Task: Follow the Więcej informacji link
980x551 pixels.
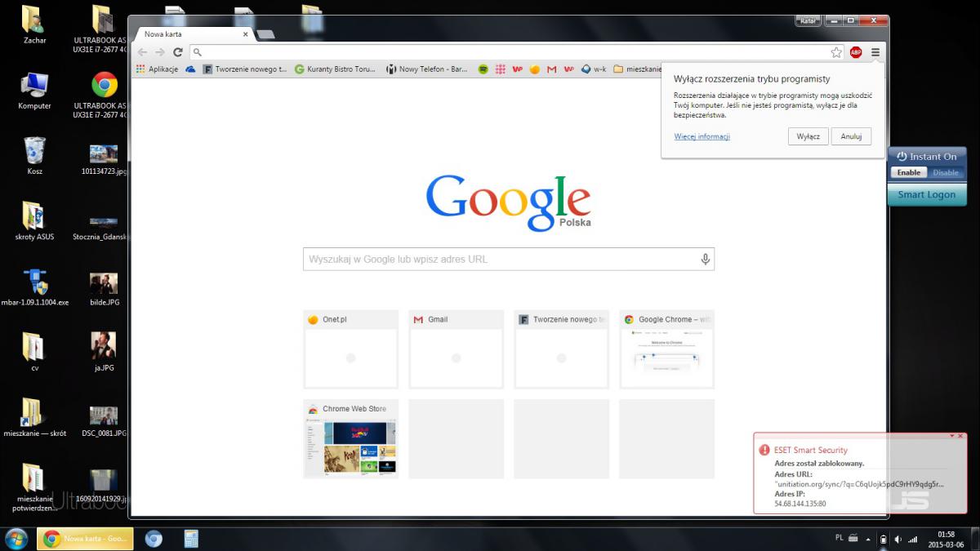Action: point(702,136)
